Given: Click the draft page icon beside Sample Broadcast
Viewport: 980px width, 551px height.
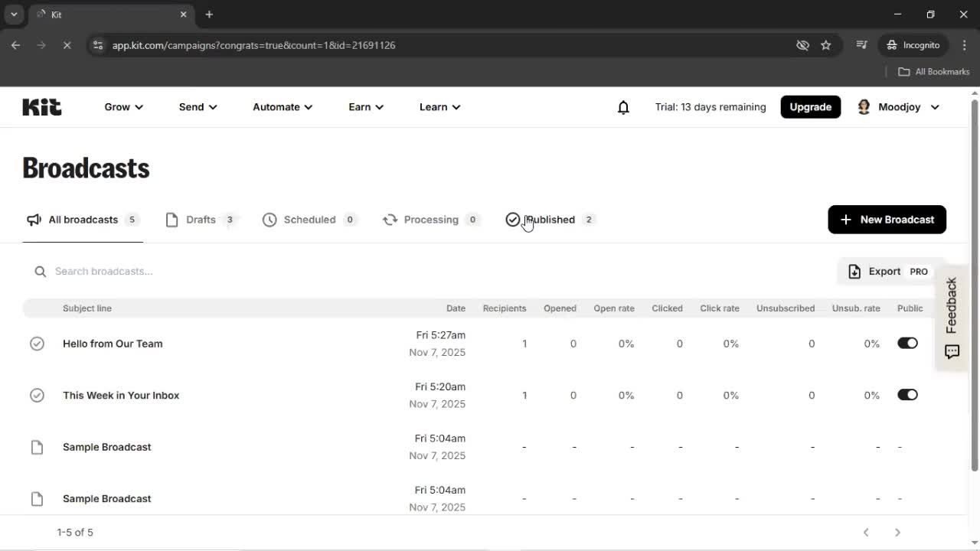Looking at the screenshot, I should click(37, 446).
